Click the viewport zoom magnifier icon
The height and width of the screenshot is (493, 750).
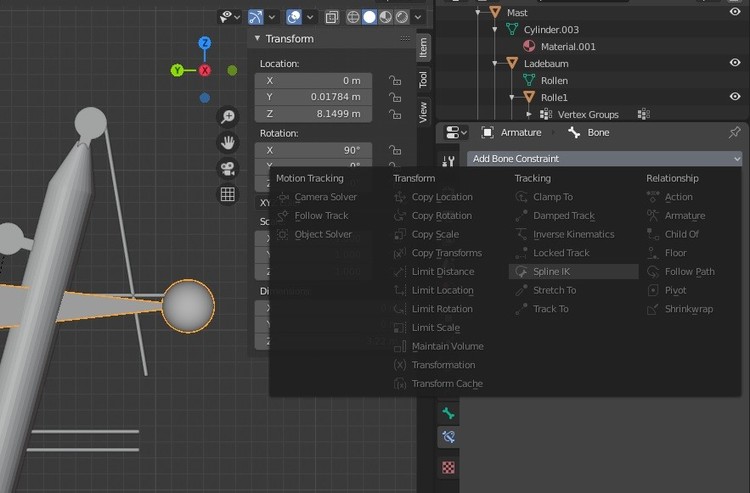(228, 116)
